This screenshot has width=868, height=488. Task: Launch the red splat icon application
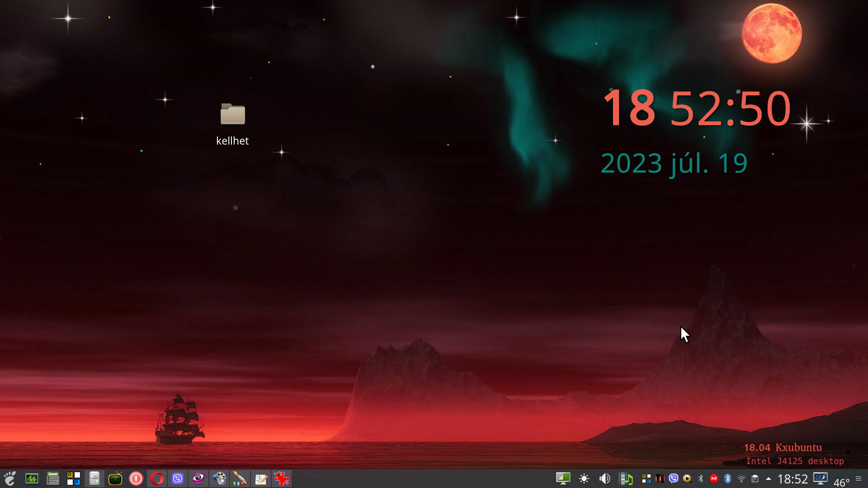point(282,479)
